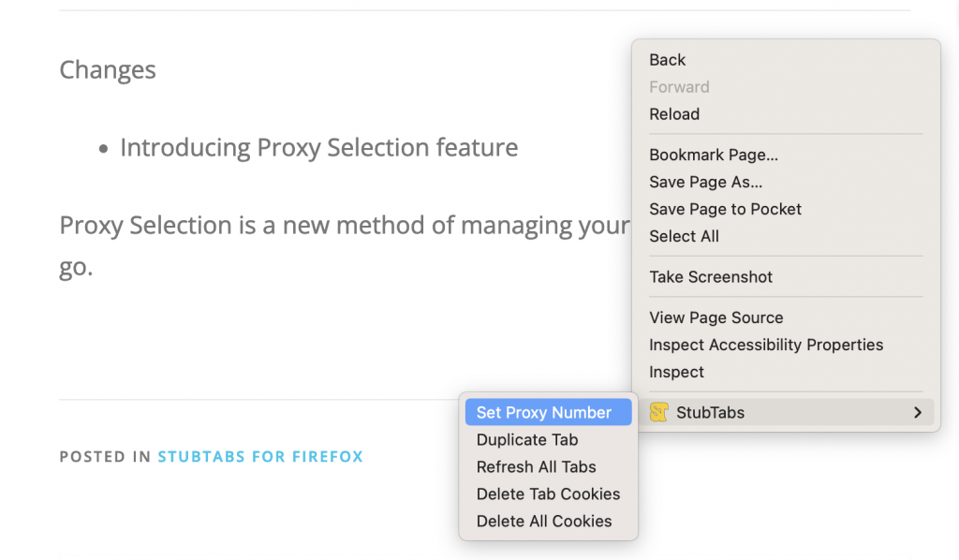Open View Page Source
The height and width of the screenshot is (560, 959).
click(x=716, y=317)
